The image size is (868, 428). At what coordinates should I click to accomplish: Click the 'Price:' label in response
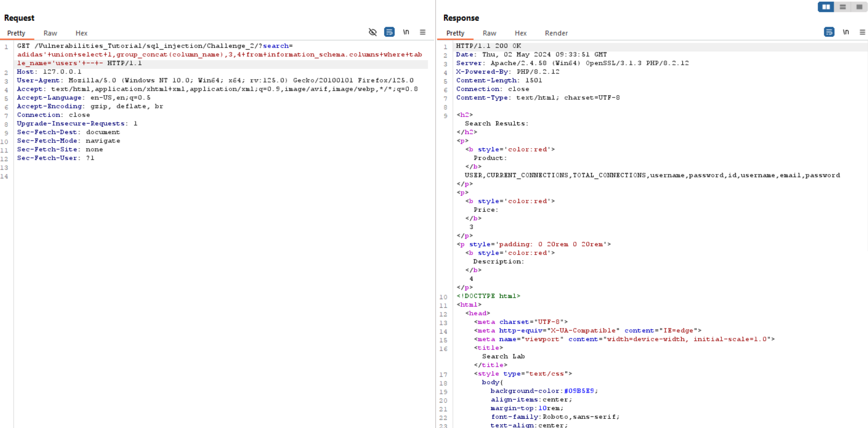click(486, 209)
